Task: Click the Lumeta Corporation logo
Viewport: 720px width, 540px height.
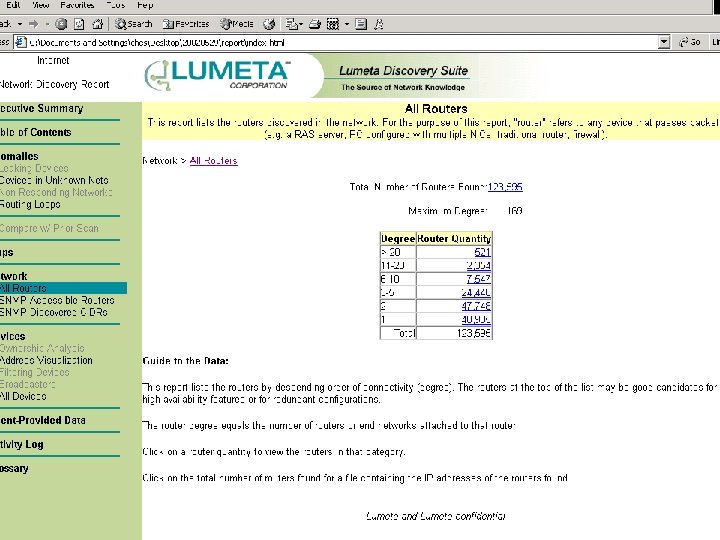Action: click(x=217, y=75)
